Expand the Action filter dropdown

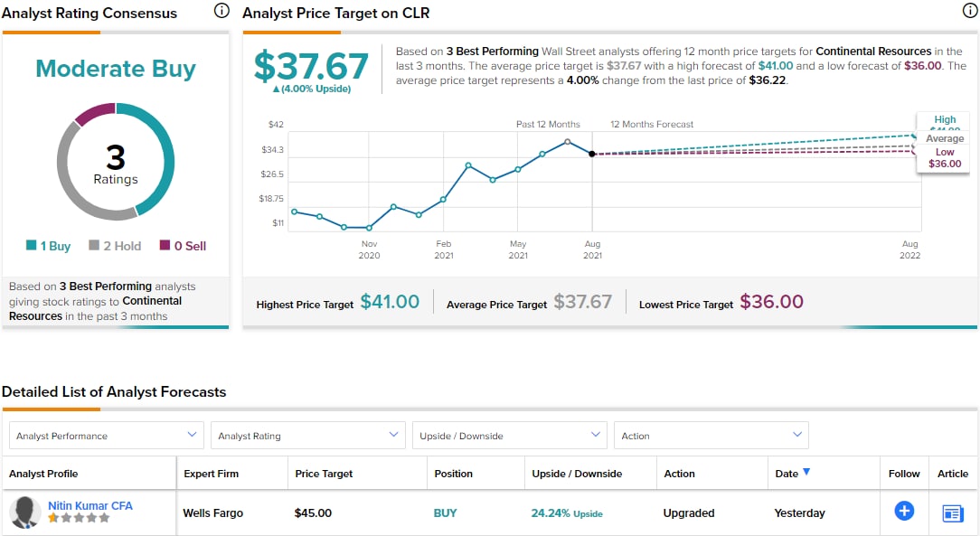711,436
